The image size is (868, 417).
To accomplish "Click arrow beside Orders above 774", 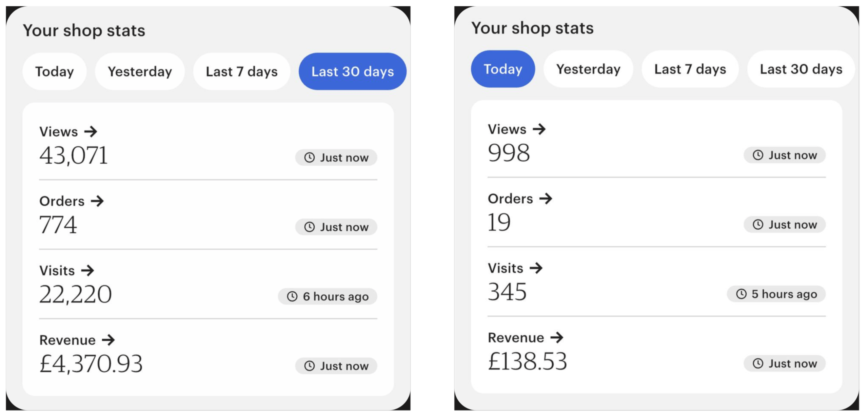I will (x=97, y=201).
